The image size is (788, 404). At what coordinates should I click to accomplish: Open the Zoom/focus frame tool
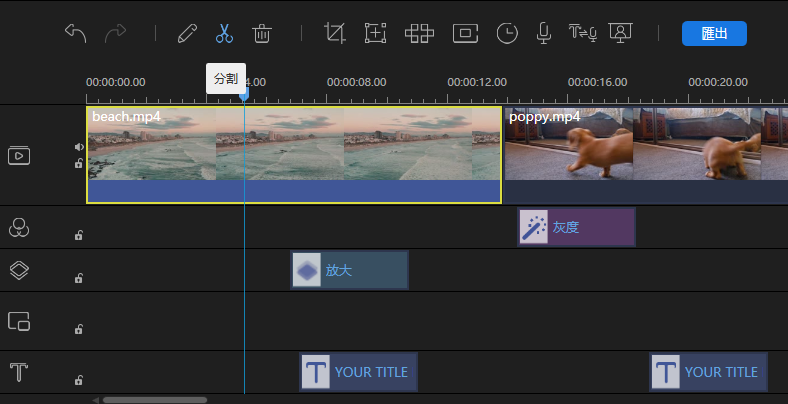click(x=375, y=33)
